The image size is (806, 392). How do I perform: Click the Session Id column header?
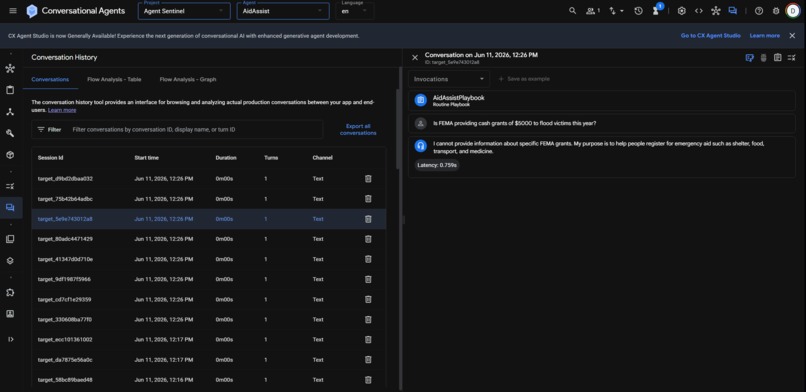pyautogui.click(x=50, y=158)
